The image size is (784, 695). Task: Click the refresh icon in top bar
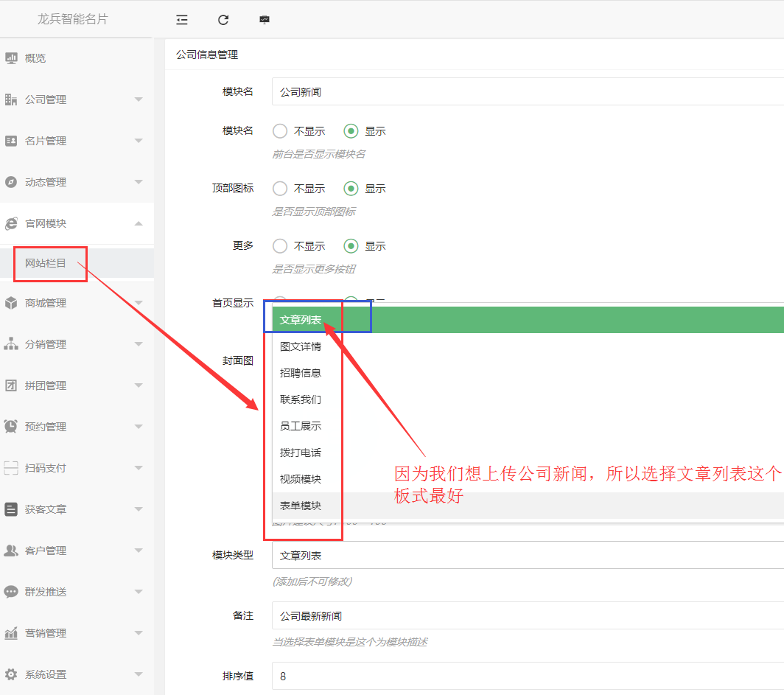pyautogui.click(x=223, y=20)
